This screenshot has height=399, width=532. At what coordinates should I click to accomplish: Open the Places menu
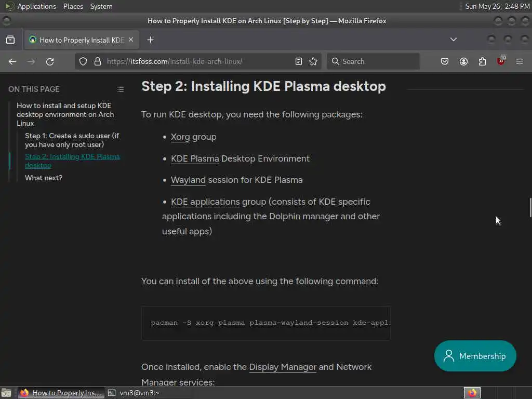[x=73, y=6]
